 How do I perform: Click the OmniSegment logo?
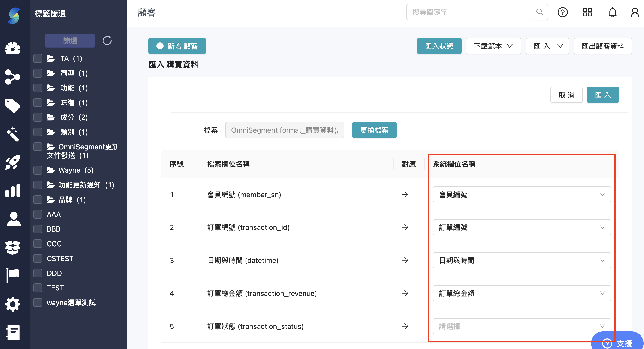[x=14, y=15]
